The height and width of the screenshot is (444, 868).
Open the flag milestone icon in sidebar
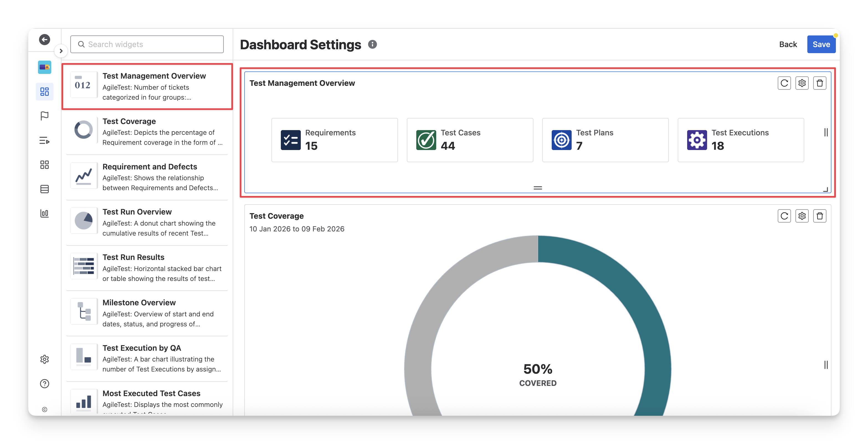[45, 116]
